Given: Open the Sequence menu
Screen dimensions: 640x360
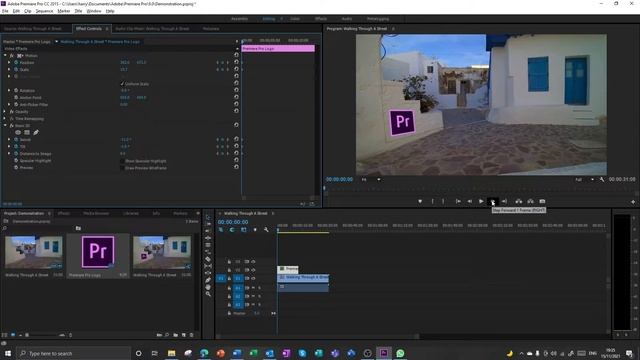Looking at the screenshot, I should click(x=44, y=11).
